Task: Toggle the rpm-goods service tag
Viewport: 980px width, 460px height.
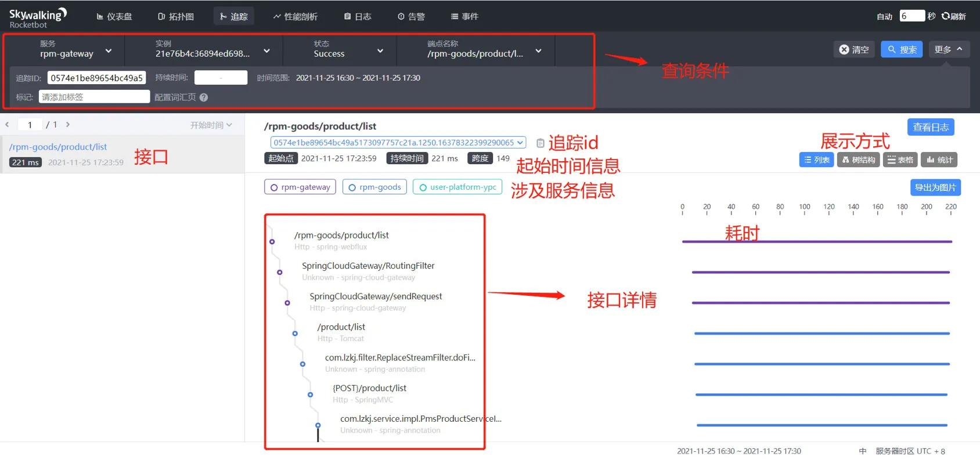Action: pos(374,187)
